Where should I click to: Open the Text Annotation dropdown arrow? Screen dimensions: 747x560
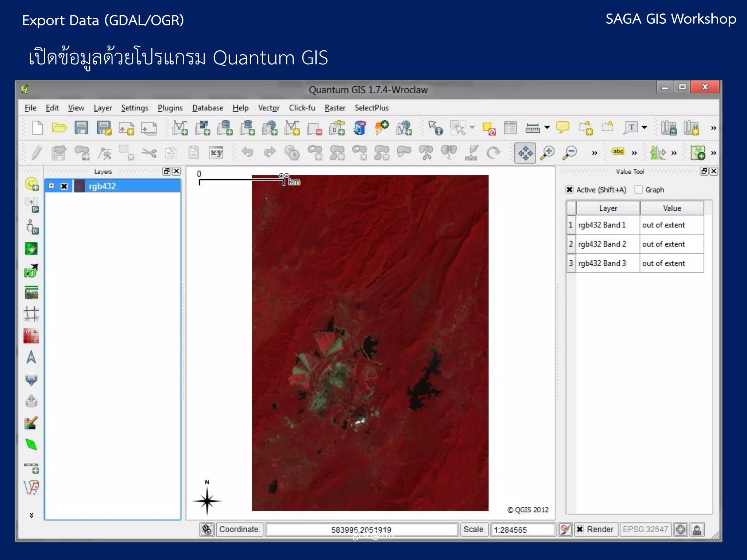(645, 128)
